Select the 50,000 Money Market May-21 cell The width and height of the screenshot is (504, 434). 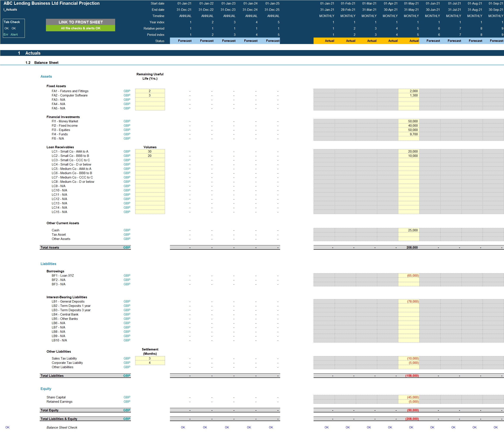[x=409, y=121]
